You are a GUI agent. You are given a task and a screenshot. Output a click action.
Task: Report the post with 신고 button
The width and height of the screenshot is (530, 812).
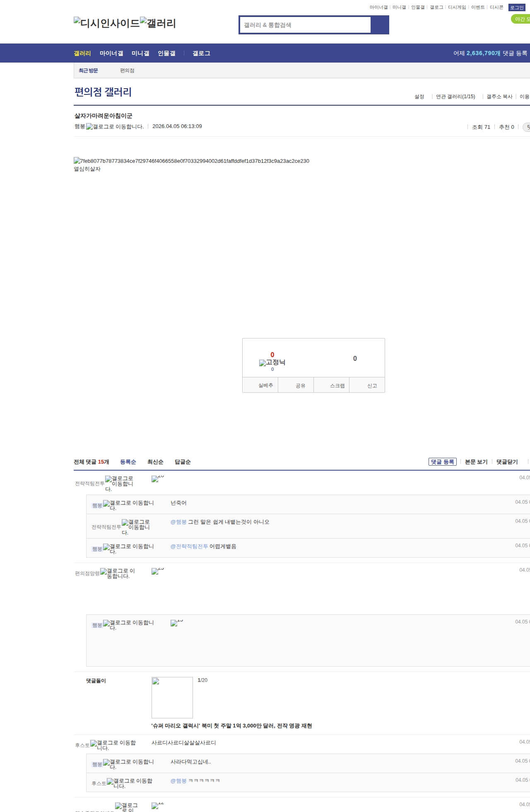click(367, 385)
